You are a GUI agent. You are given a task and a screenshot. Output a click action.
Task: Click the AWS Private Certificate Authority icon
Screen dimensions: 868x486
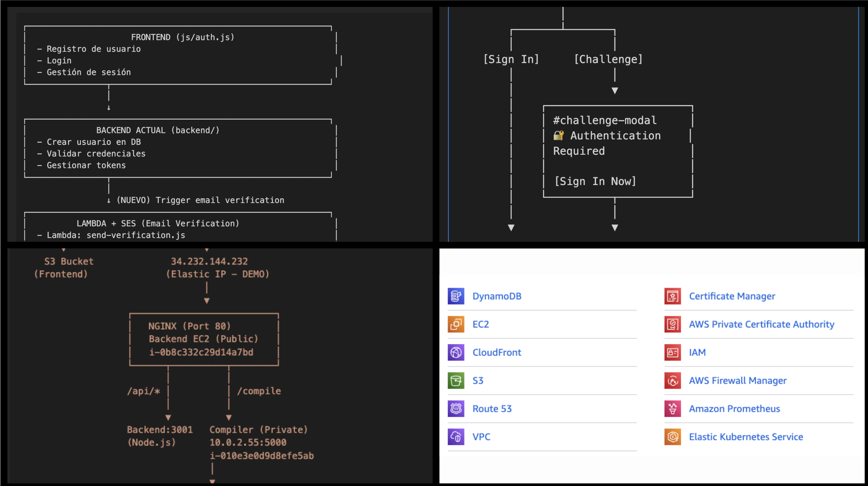click(673, 324)
